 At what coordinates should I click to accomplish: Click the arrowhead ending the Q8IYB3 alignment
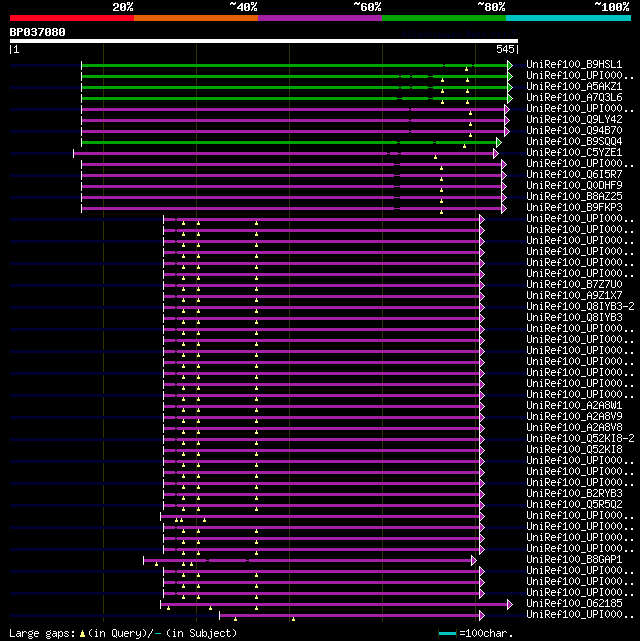tap(482, 318)
